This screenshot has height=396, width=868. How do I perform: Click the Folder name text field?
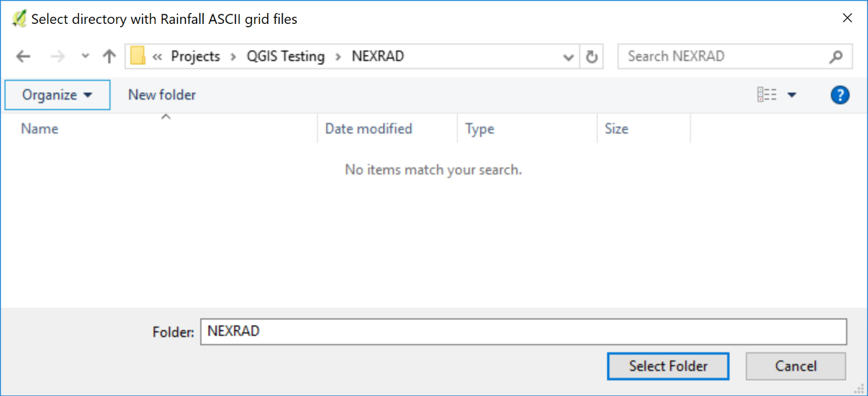pyautogui.click(x=523, y=332)
